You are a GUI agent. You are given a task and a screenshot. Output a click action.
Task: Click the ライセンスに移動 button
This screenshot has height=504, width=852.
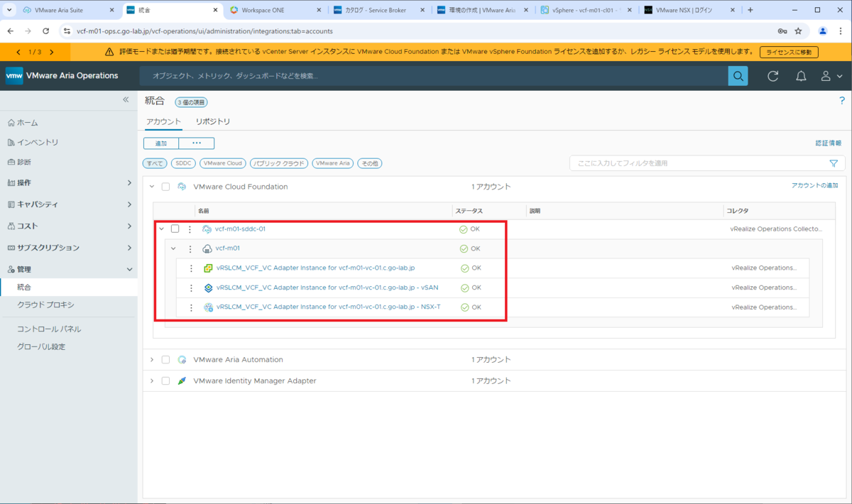pyautogui.click(x=789, y=52)
